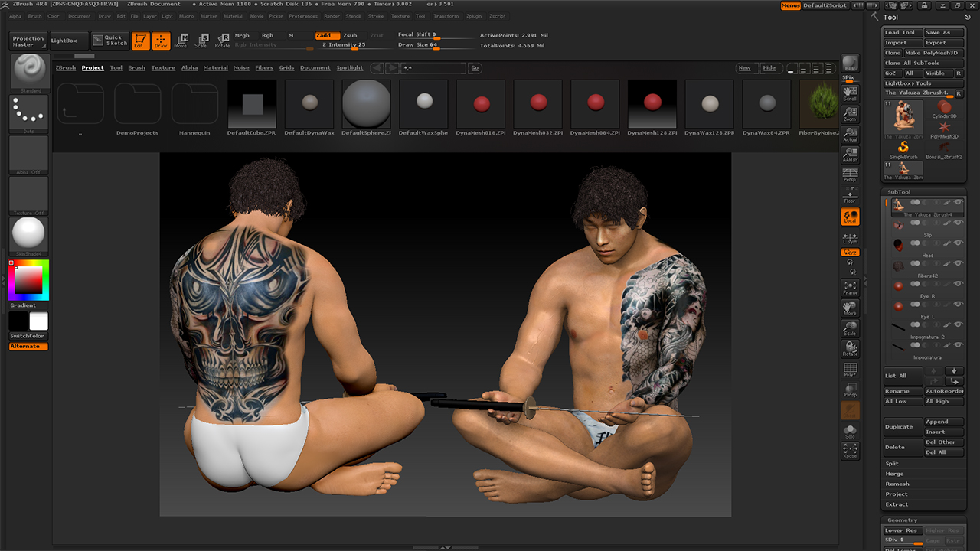Viewport: 980px width, 551px height.
Task: Click the Scroll canvas navigation icon
Action: (850, 93)
